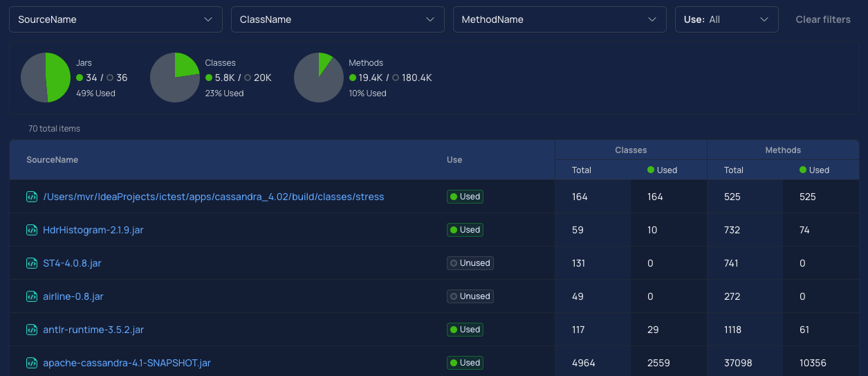The height and width of the screenshot is (376, 868).
Task: Click the Unused badge for ST4-4.0.8.jar
Action: pyautogui.click(x=470, y=263)
